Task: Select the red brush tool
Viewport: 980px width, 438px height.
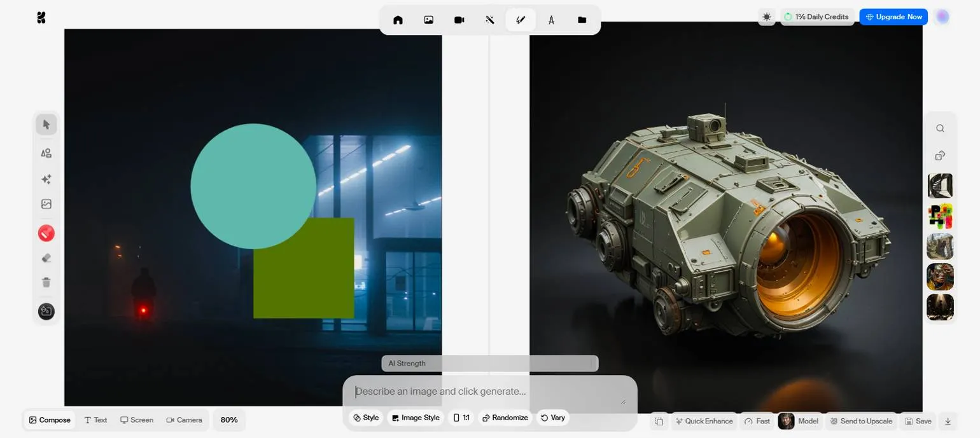Action: [46, 233]
